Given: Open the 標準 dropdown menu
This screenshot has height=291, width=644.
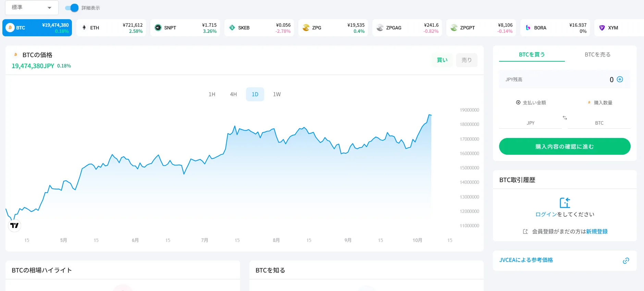Looking at the screenshot, I should point(32,8).
